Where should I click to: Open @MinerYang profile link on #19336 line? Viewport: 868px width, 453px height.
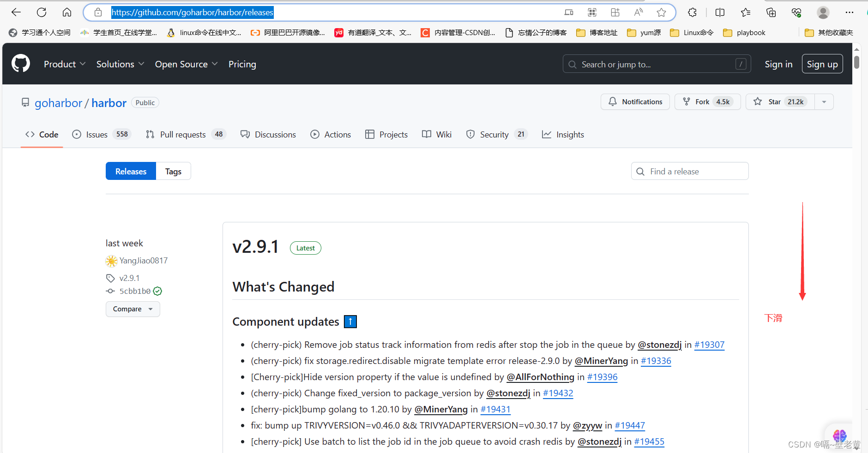click(x=601, y=361)
